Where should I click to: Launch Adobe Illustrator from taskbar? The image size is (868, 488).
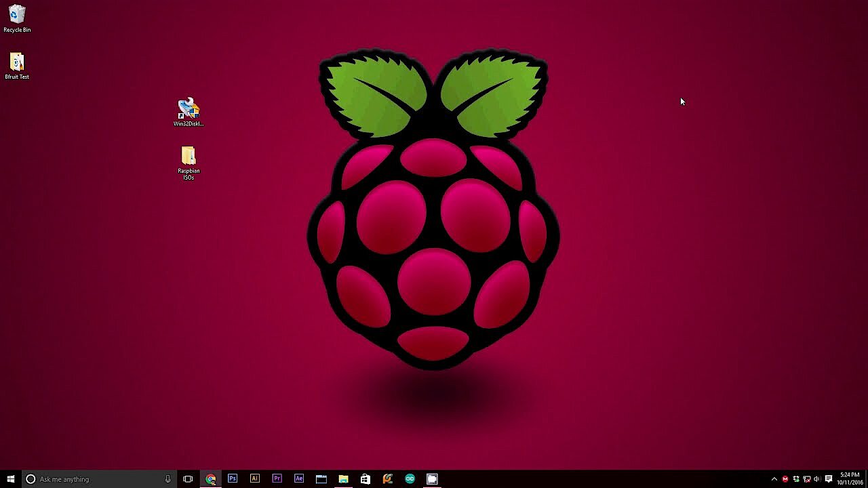pyautogui.click(x=255, y=479)
